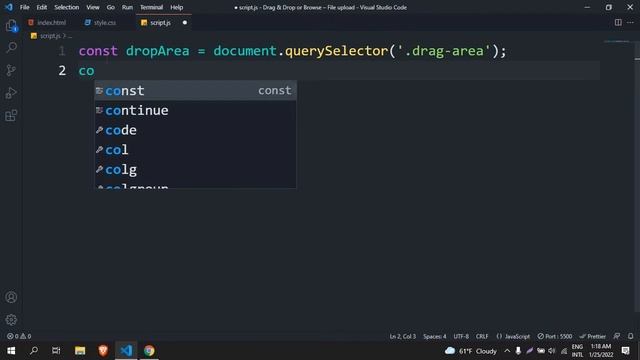This screenshot has height=360, width=640.
Task: Click script.js in the breadcrumb
Action: tap(50, 36)
